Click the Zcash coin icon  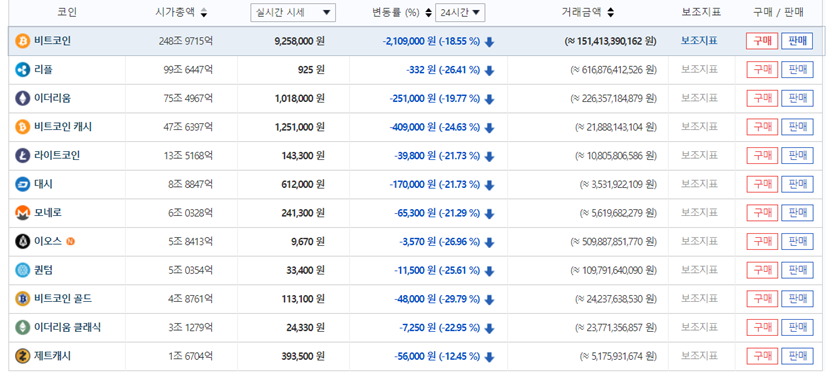23,356
